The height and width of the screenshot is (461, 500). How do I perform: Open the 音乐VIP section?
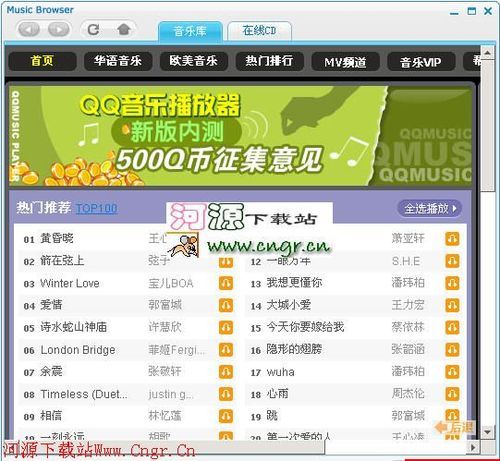[421, 61]
